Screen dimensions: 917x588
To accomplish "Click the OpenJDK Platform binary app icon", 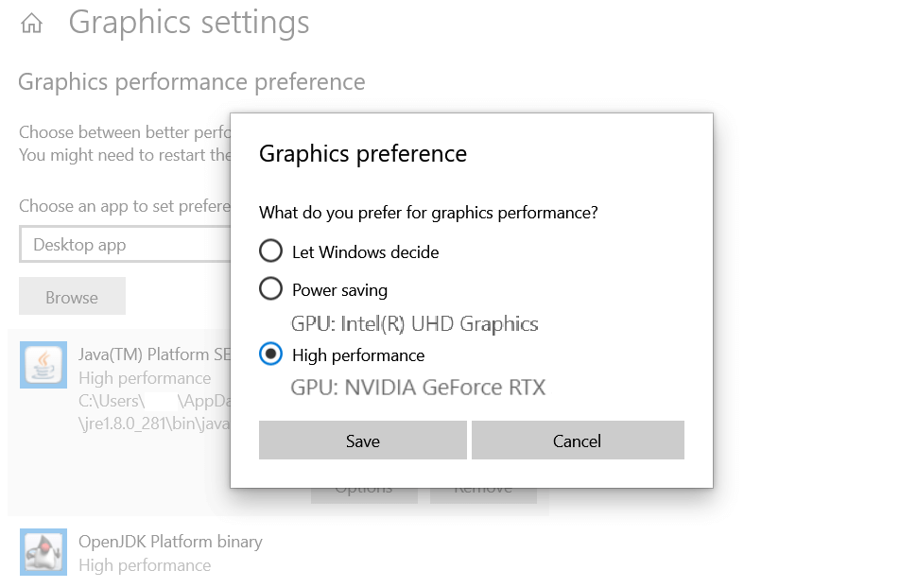I will [x=43, y=552].
